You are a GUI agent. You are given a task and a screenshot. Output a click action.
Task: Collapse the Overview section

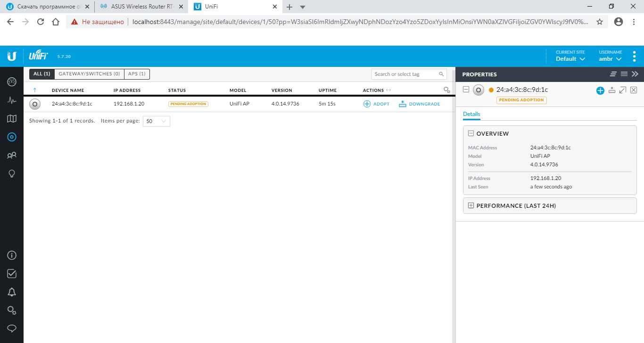(471, 134)
